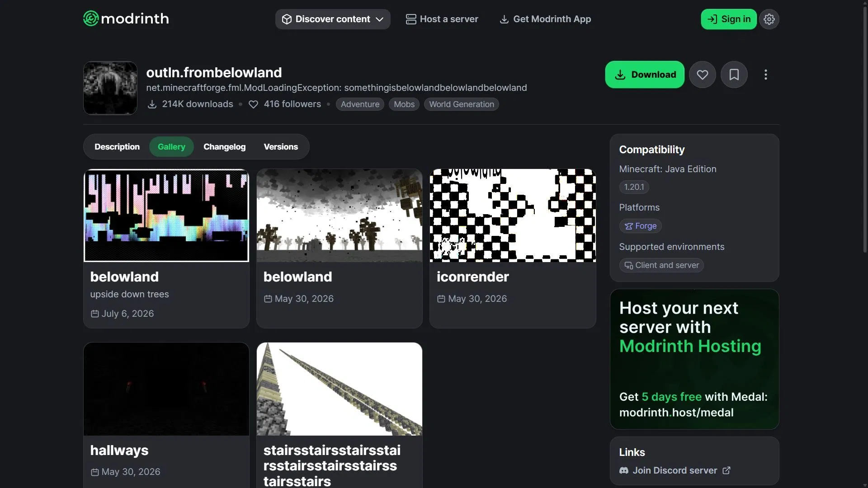Click the 'hallways' image title
This screenshot has width=868, height=488.
(x=119, y=450)
